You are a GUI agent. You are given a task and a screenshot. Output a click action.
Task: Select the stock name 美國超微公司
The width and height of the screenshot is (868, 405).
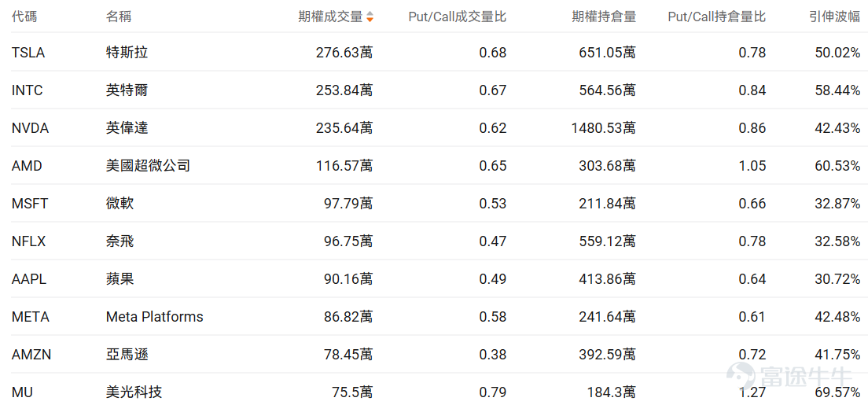click(x=148, y=166)
